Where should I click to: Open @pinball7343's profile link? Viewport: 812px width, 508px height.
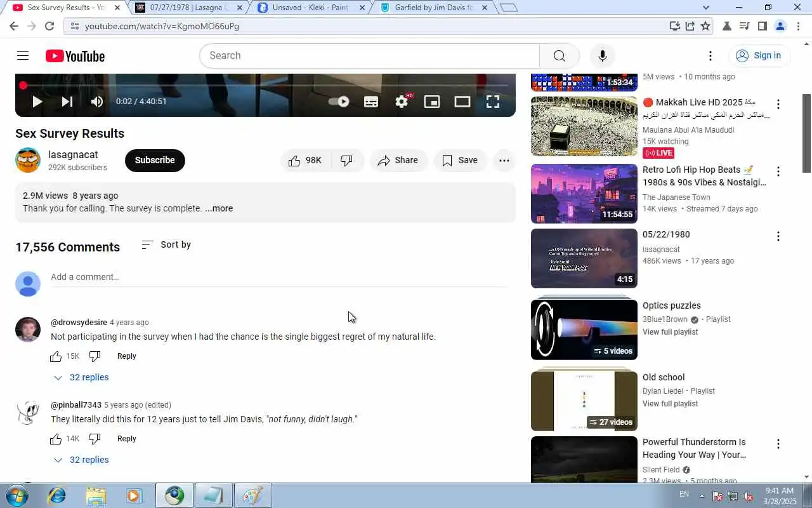click(x=76, y=405)
